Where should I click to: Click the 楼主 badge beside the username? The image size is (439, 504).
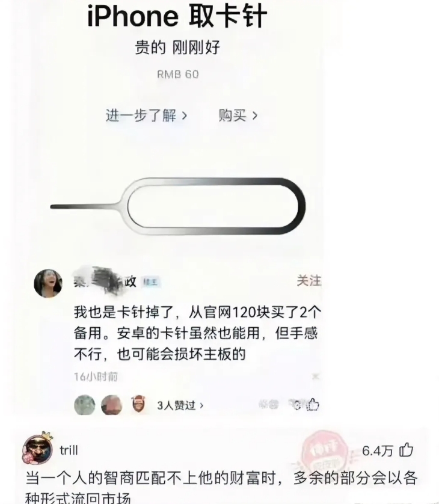click(150, 282)
